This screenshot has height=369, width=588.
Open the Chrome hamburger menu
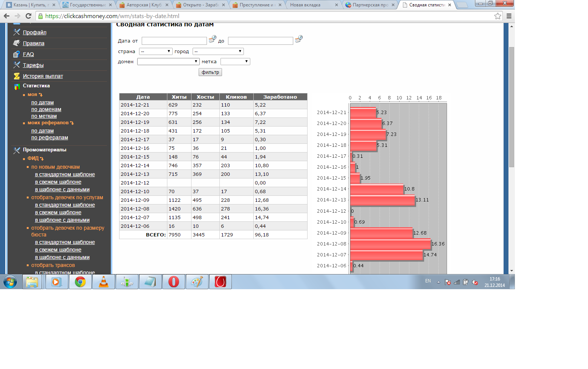pyautogui.click(x=509, y=16)
